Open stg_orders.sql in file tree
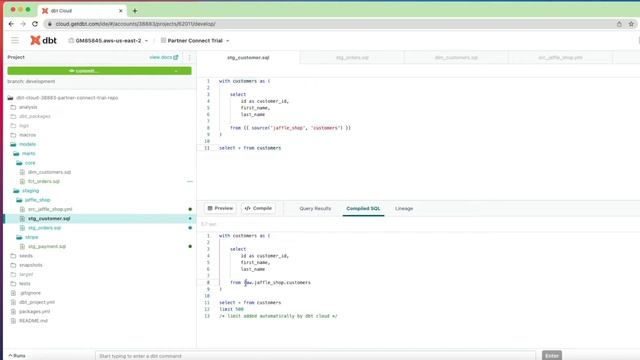Viewport: 640px width, 360px height. [44, 228]
